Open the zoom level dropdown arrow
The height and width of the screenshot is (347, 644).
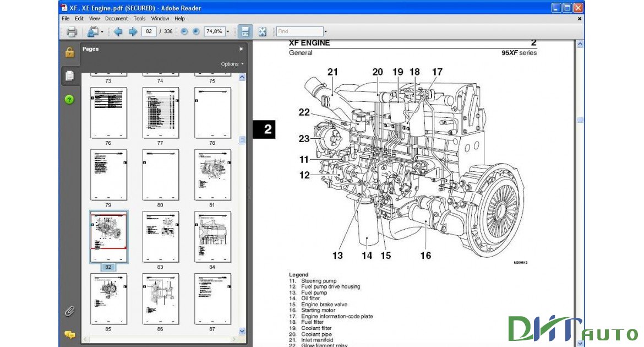tap(228, 31)
